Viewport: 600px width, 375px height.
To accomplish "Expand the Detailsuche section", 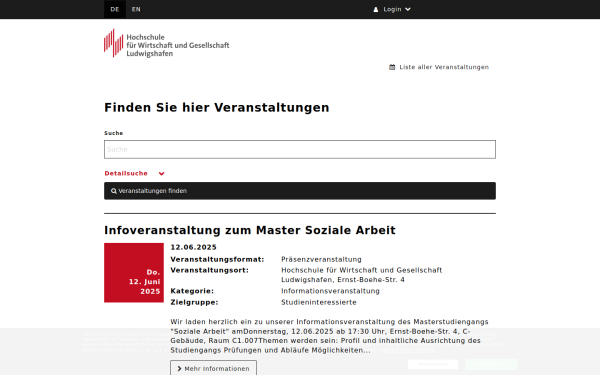I will 134,173.
